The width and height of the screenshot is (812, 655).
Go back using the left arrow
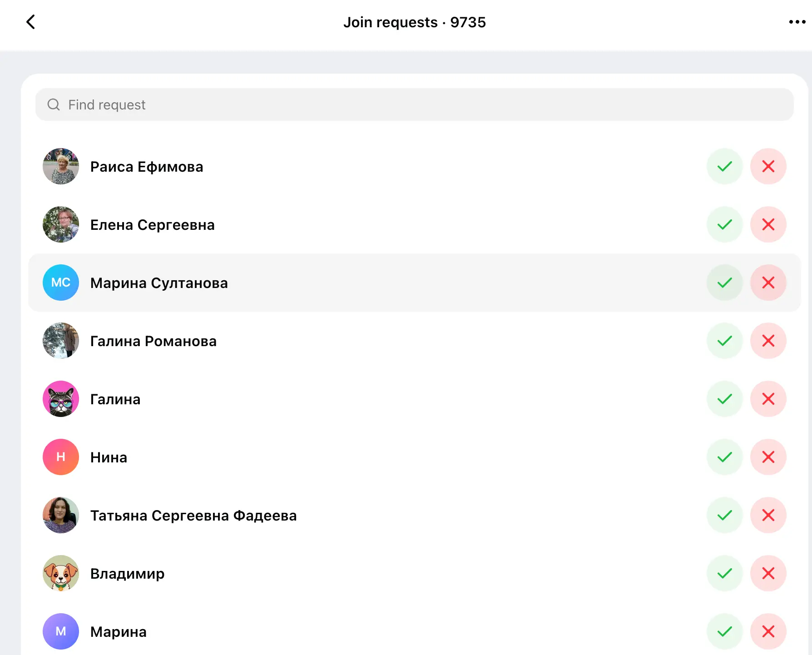[30, 22]
